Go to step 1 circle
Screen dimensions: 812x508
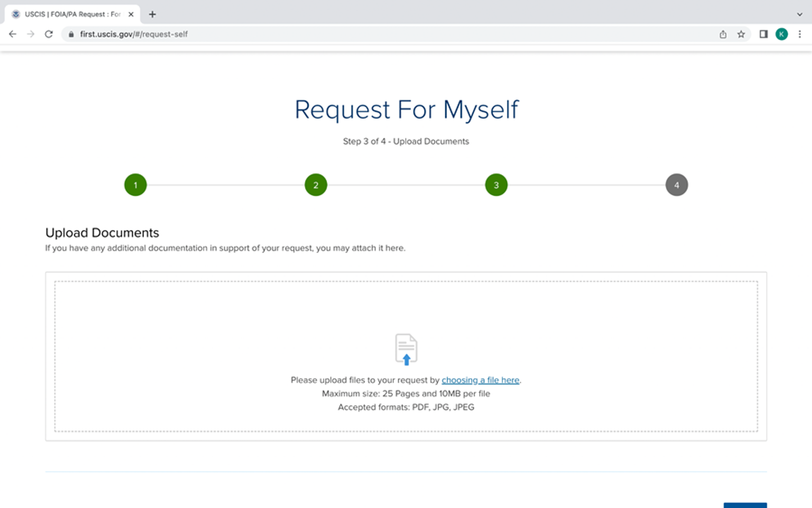pyautogui.click(x=135, y=185)
